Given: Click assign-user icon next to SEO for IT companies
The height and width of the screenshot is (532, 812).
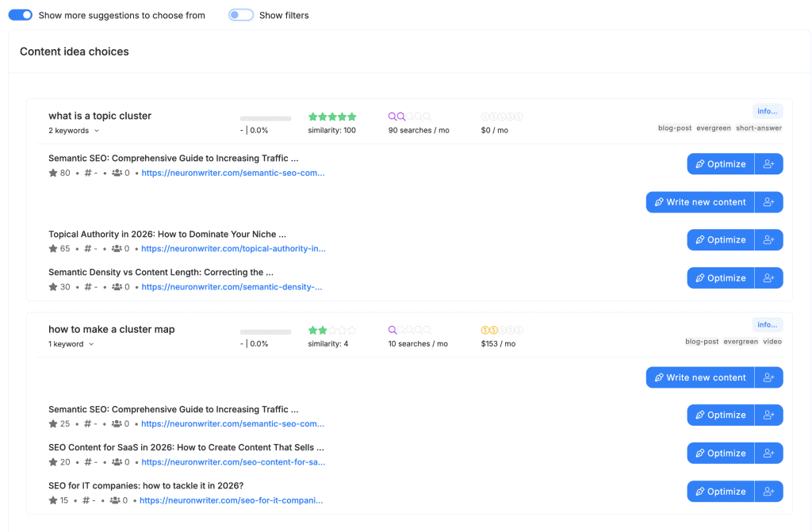Looking at the screenshot, I should click(768, 492).
